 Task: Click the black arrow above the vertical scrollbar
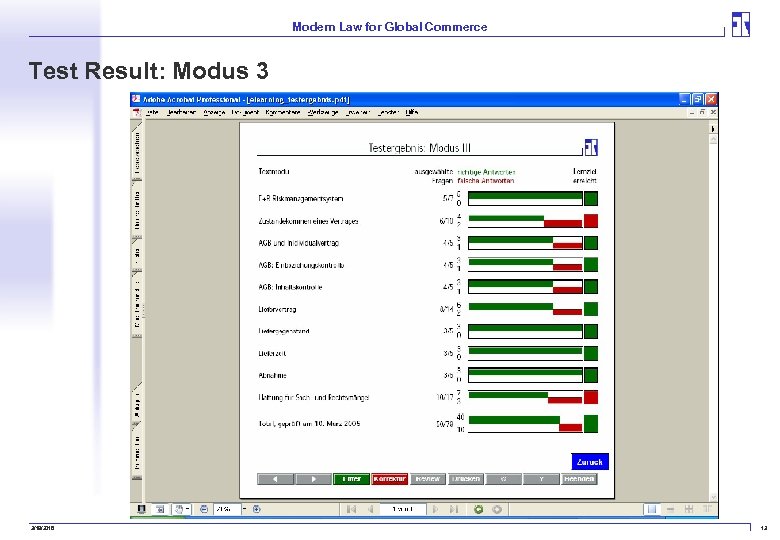coord(713,129)
